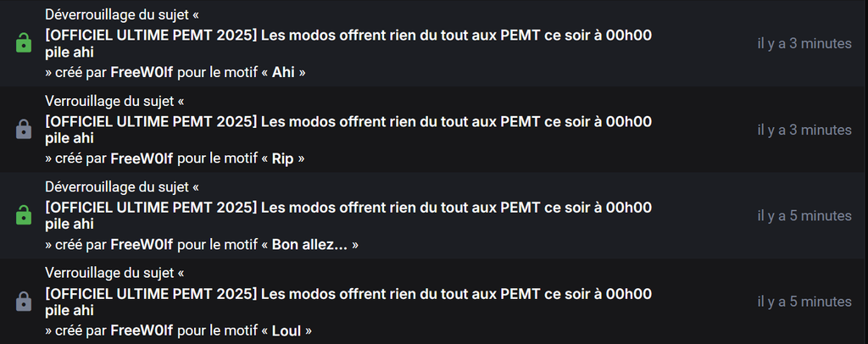Click green unlock icon for motif Bon allez...
The height and width of the screenshot is (344, 868).
click(24, 216)
